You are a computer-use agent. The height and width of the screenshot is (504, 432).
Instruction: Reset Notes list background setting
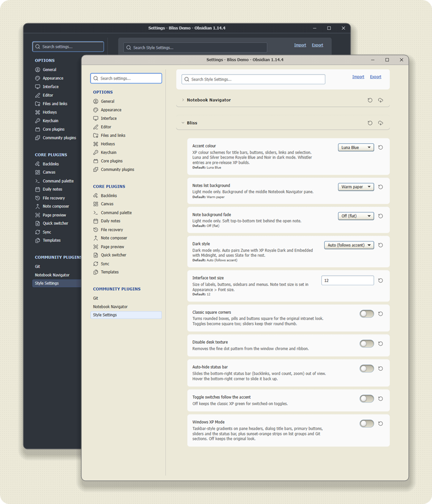pos(381,187)
